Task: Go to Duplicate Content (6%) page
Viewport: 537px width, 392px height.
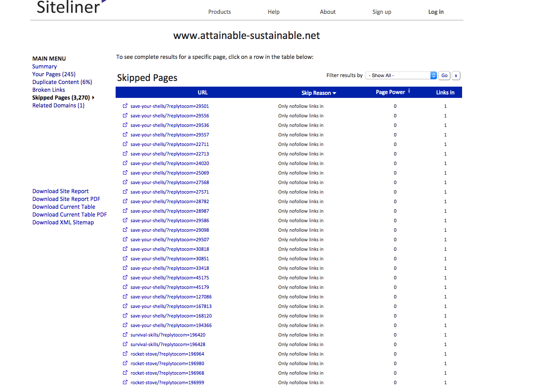Action: click(62, 82)
